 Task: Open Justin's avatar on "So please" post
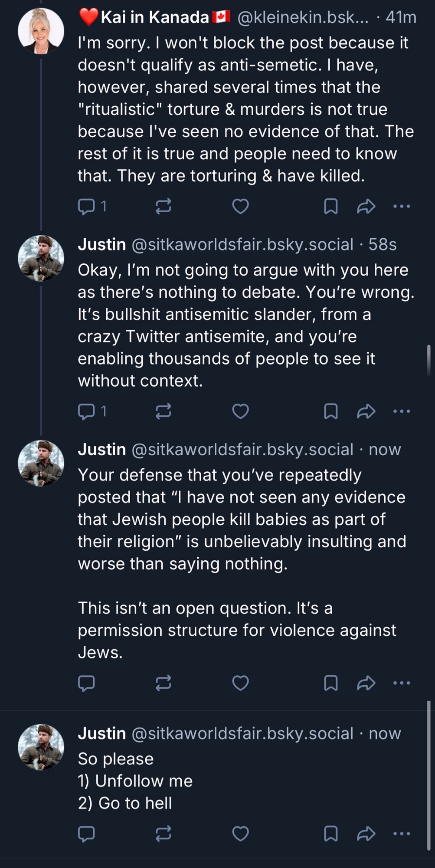click(x=41, y=747)
